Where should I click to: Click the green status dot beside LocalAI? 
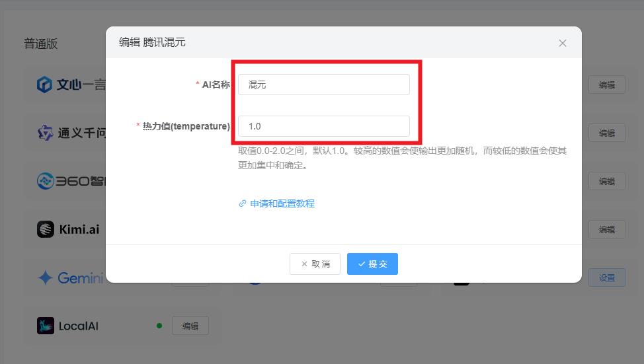click(x=159, y=326)
